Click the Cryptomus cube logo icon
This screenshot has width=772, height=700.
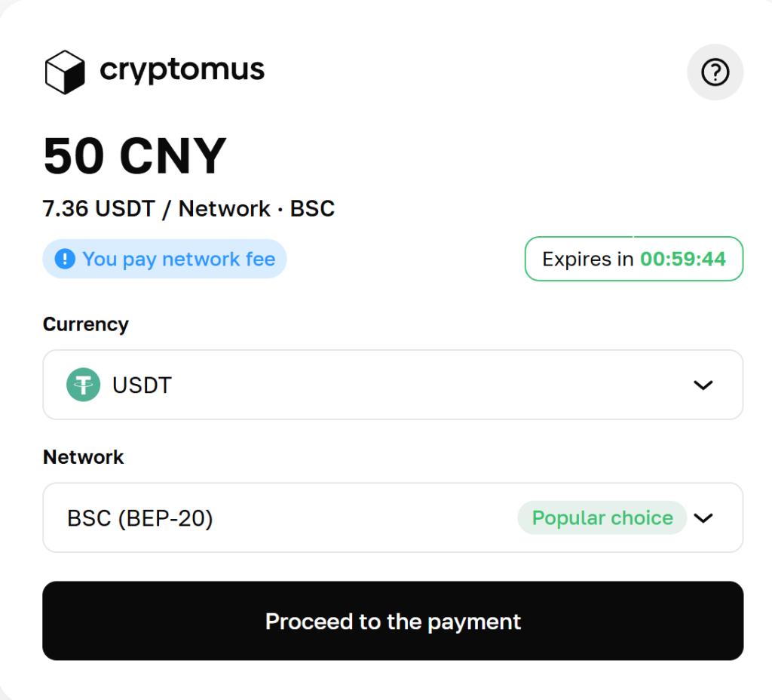coord(65,72)
